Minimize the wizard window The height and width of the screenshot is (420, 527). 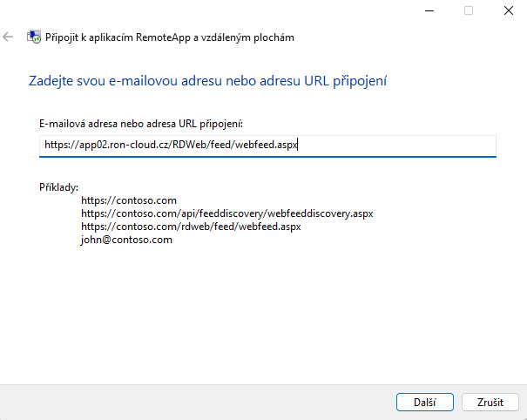pyautogui.click(x=429, y=10)
